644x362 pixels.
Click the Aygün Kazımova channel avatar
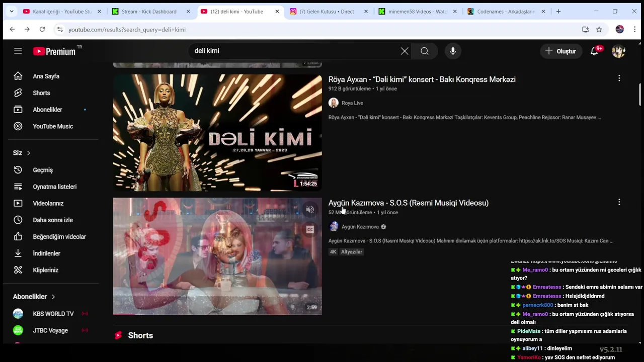[334, 227]
